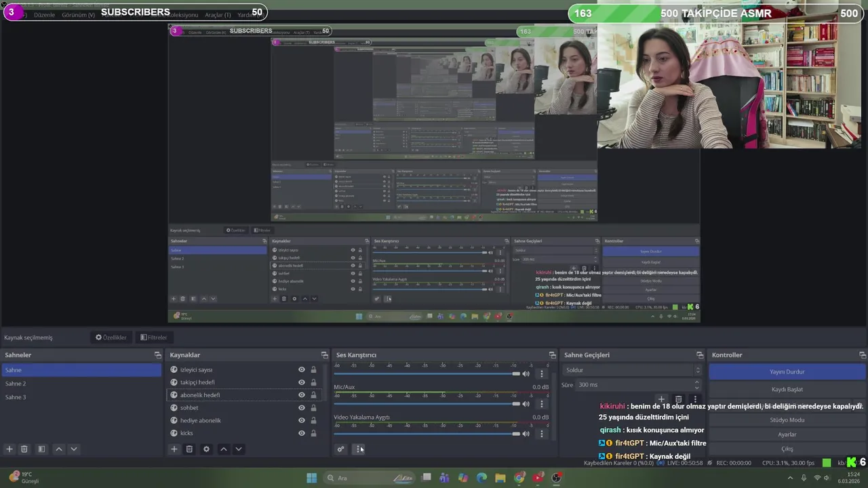
Task: Click the Ara taskbar search box
Action: tap(370, 478)
